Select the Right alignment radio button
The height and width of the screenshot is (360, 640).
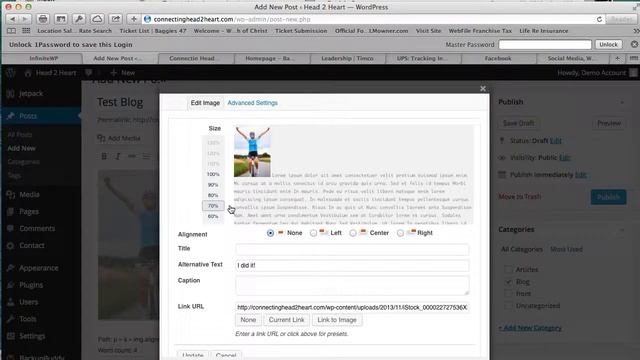(x=400, y=233)
